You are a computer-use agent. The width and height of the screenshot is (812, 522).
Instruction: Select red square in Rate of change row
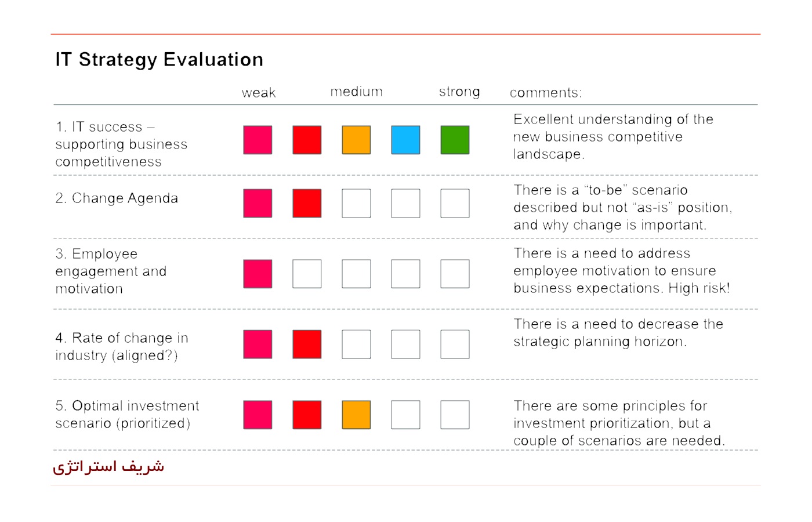coord(307,345)
